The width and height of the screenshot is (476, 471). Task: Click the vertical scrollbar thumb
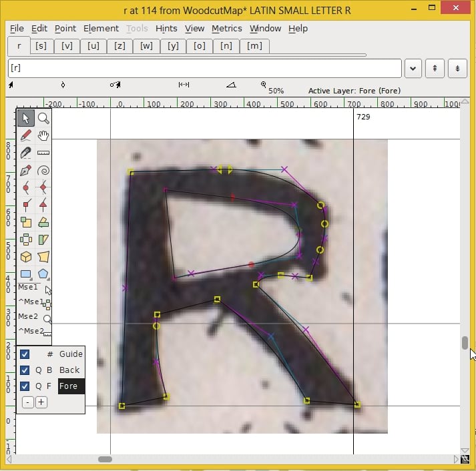click(465, 343)
